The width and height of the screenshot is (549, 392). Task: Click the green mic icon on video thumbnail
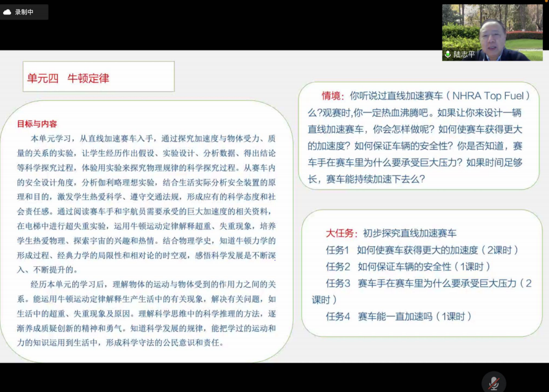tap(447, 54)
